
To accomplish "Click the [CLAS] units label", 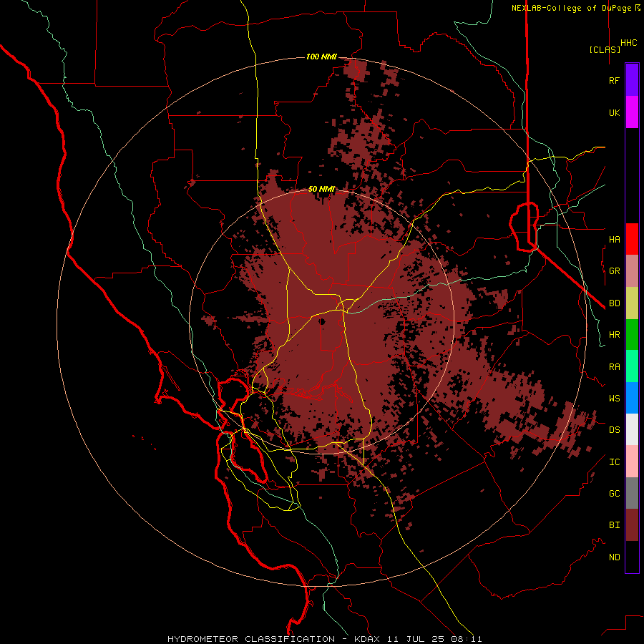I will click(605, 49).
